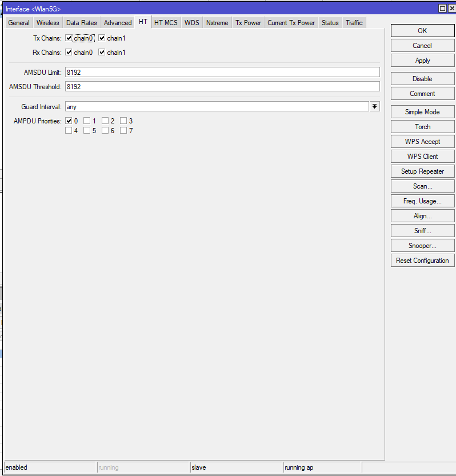
Task: Click the 'running ap' status field
Action: (x=322, y=467)
